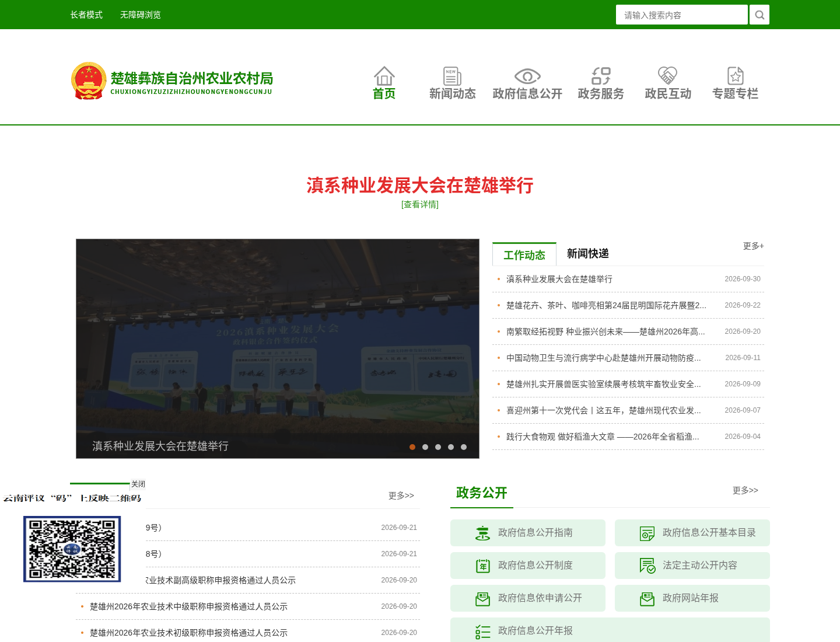Screen dimensions: 840x642
Task: Click the 查看详情 link under headline
Action: [420, 204]
